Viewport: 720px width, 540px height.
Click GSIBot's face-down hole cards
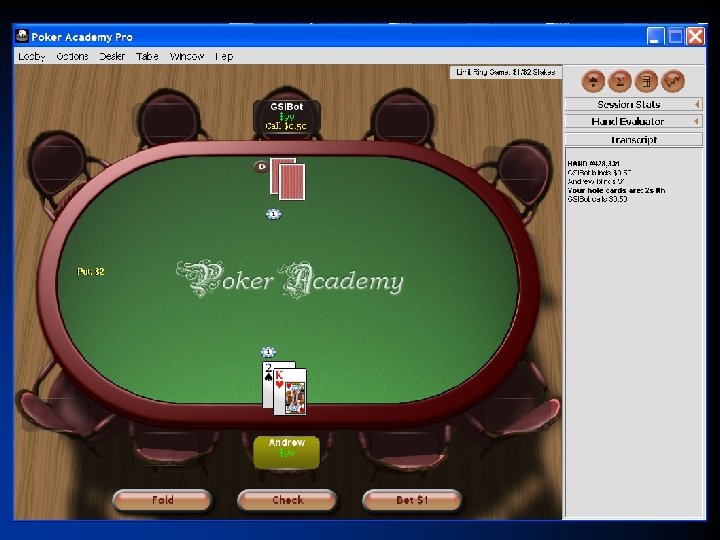(x=287, y=179)
